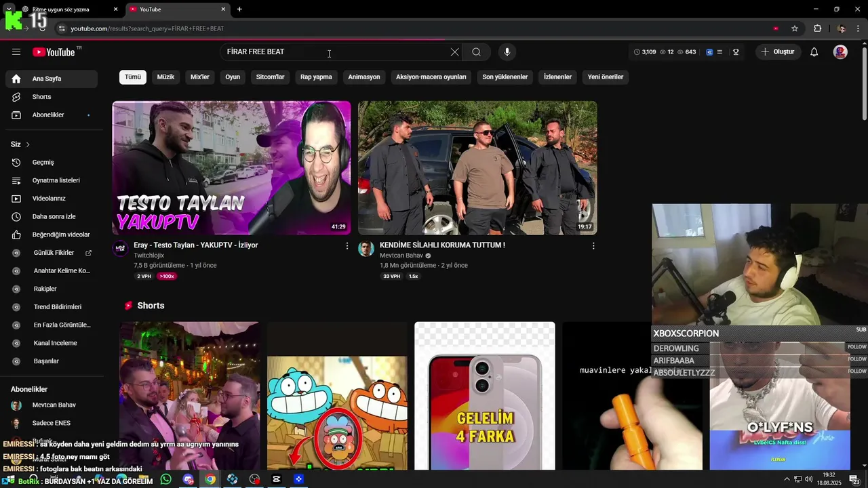This screenshot has width=868, height=488.
Task: Open a new browser tab
Action: 239,9
